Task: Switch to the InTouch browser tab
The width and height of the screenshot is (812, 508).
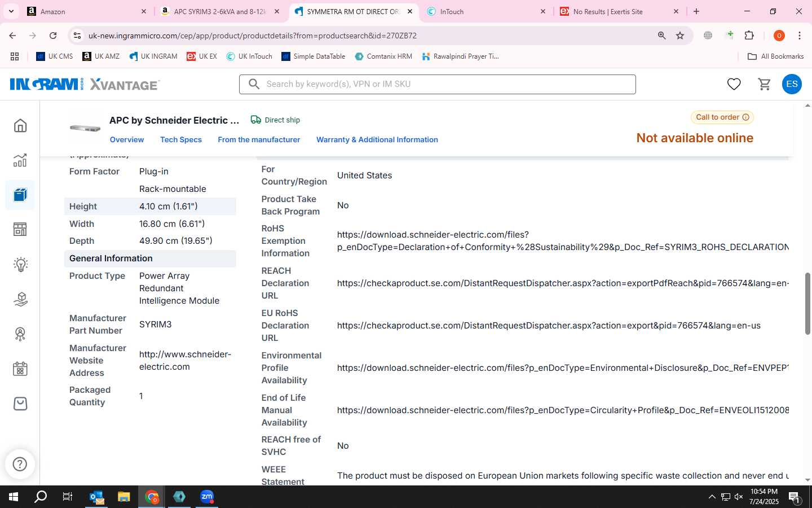Action: [486, 11]
